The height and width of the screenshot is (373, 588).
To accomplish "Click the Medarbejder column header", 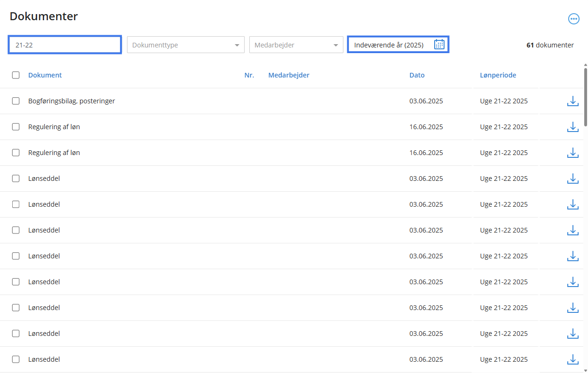I will click(289, 75).
